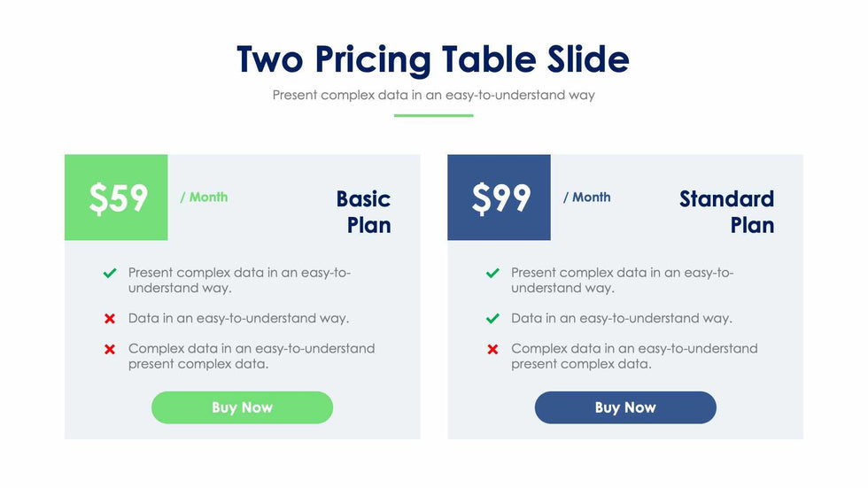Click the subtitle under the slide title
The width and height of the screenshot is (868, 488).
[433, 95]
